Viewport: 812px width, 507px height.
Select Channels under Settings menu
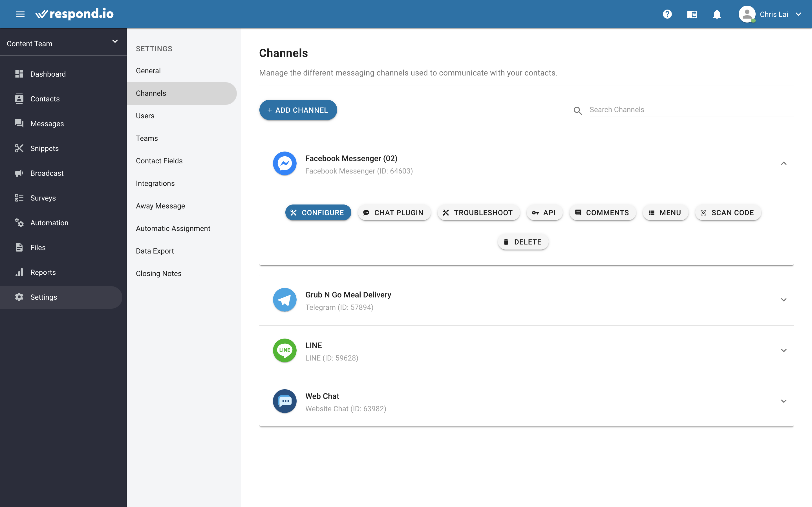(151, 93)
